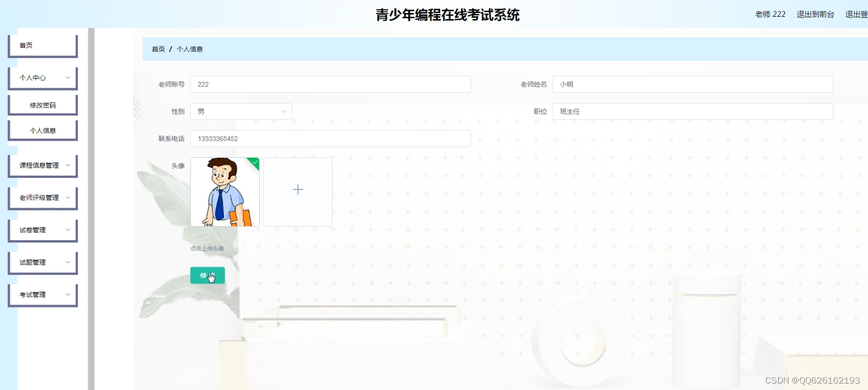Expand the 课程信息管理 sidebar menu
Image resolution: width=868 pixels, height=390 pixels.
coord(43,166)
